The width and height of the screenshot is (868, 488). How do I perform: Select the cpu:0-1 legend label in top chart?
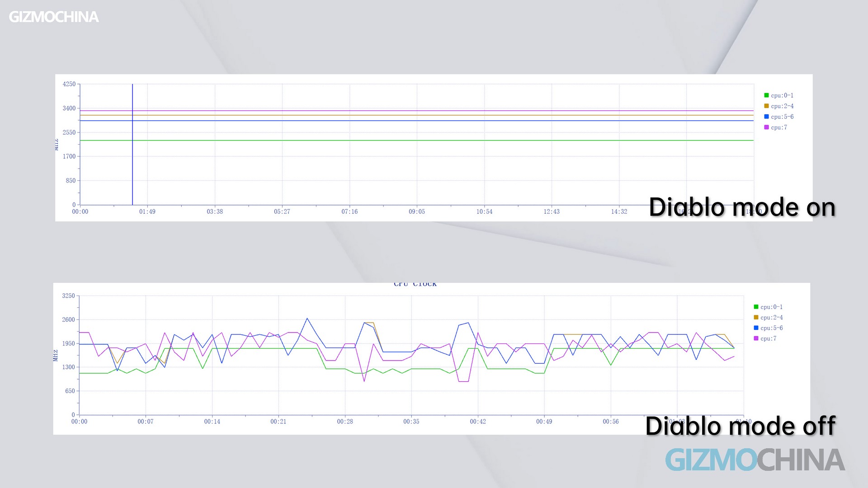782,95
